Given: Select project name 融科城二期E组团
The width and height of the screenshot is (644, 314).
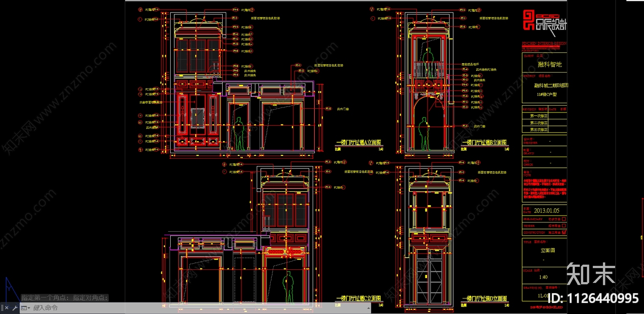Looking at the screenshot, I should point(551,85).
